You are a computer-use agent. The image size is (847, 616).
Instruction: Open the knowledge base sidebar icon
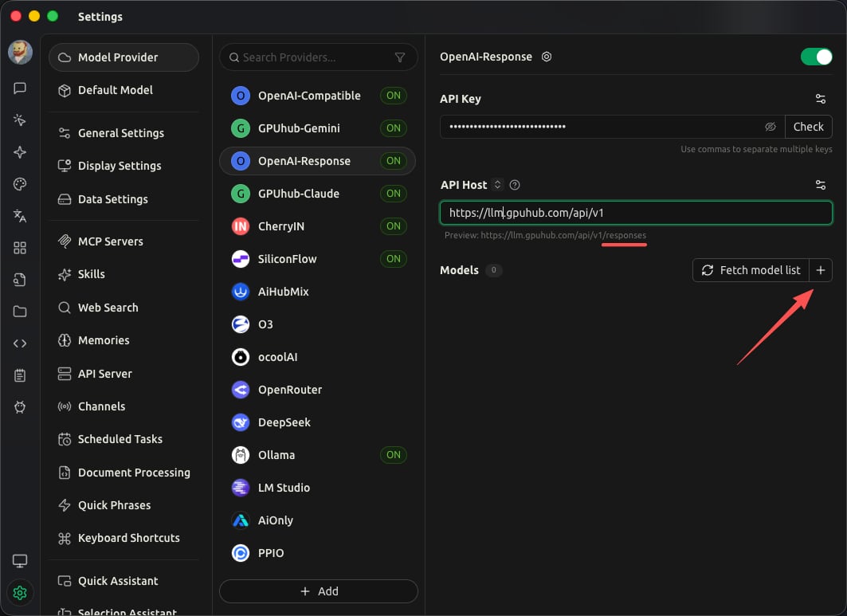tap(20, 280)
